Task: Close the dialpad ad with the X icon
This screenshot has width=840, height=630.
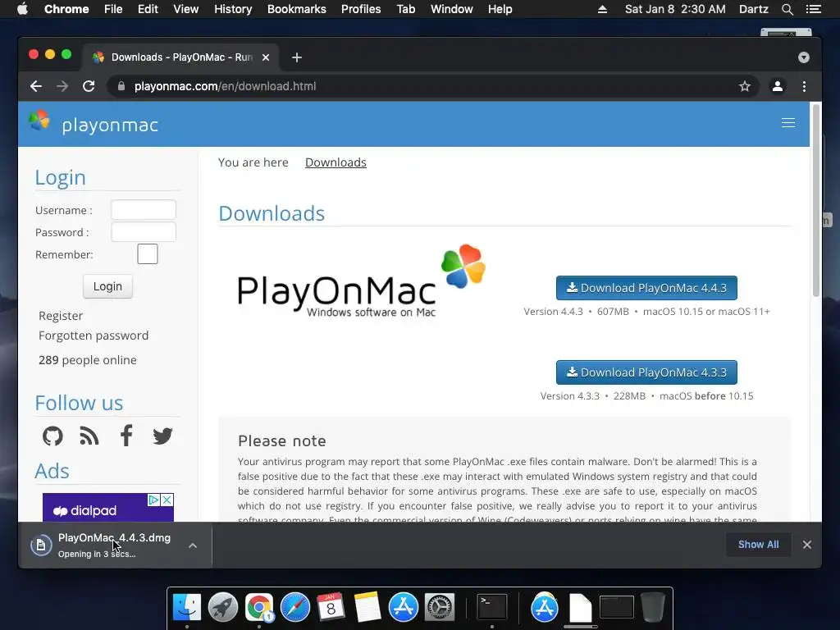Action: click(167, 500)
